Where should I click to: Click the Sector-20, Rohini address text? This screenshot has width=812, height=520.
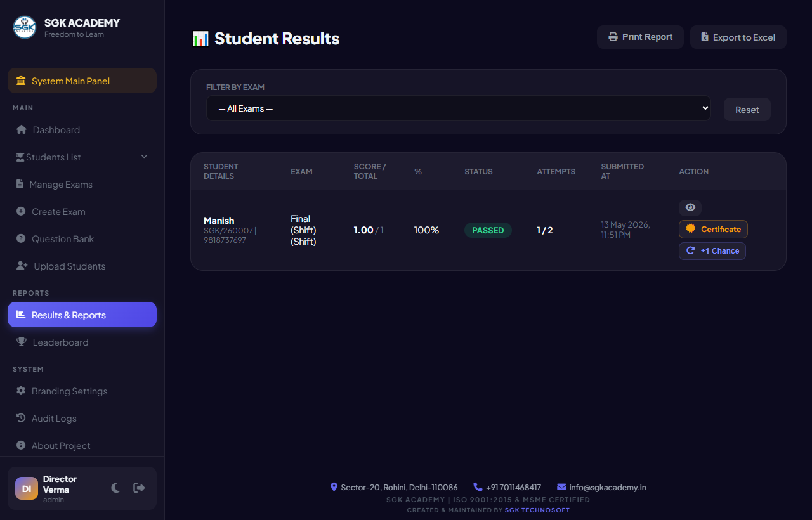[x=399, y=488]
